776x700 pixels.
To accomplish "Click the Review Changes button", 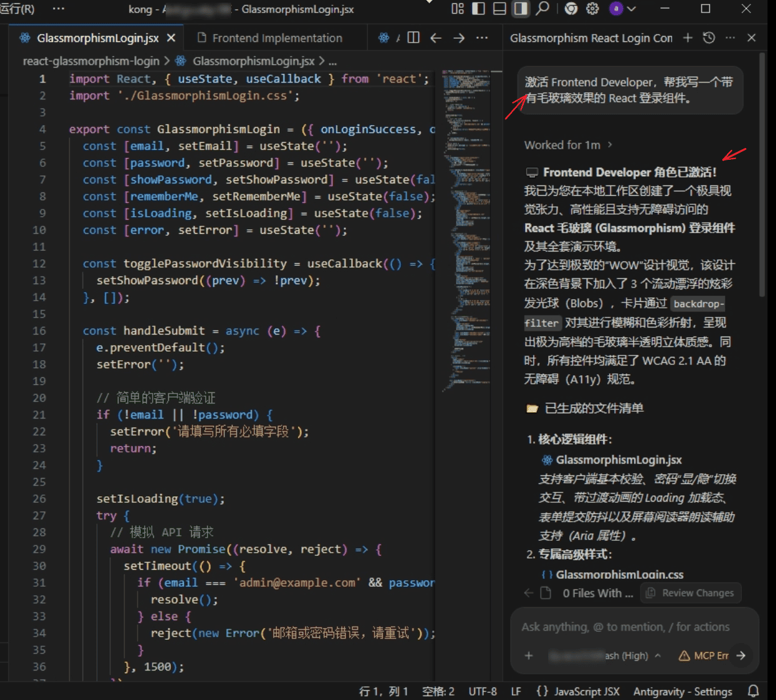I will tap(691, 593).
